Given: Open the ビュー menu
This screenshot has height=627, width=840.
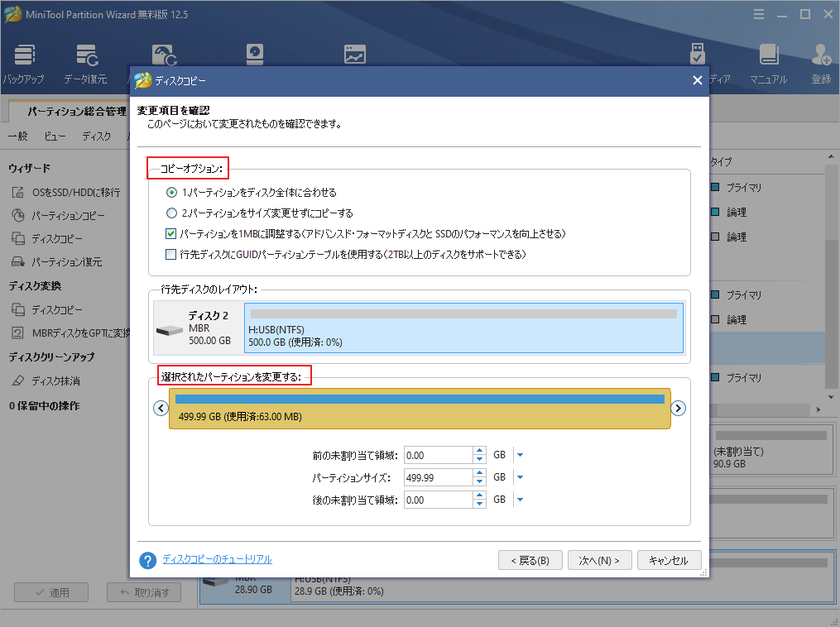Looking at the screenshot, I should [55, 136].
